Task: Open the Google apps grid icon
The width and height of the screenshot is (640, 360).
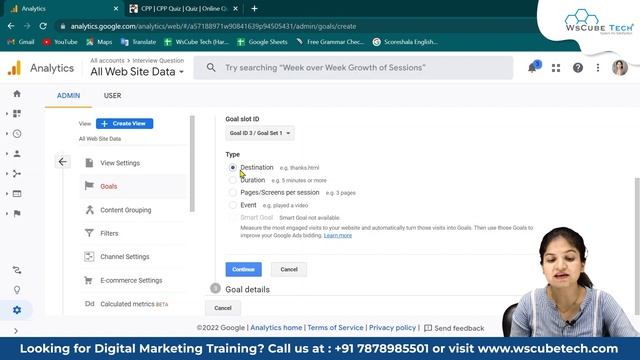Action: click(556, 68)
